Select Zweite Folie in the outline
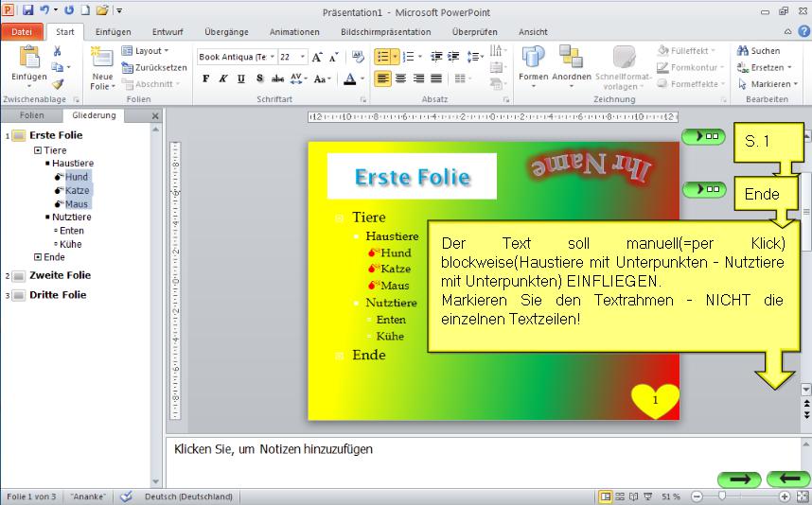 [60, 275]
